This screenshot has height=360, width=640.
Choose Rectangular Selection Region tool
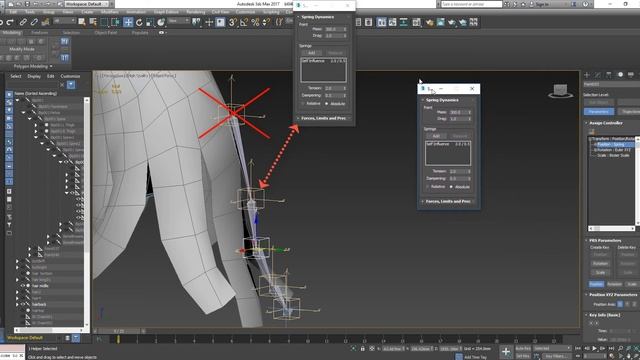point(104,22)
